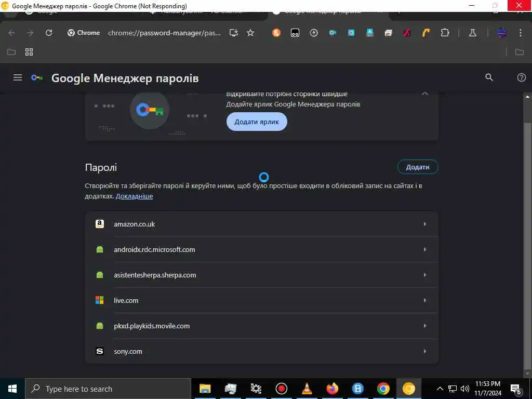Image resolution: width=532 pixels, height=399 pixels.
Task: Search passwords with the magnifier icon
Action: point(489,77)
